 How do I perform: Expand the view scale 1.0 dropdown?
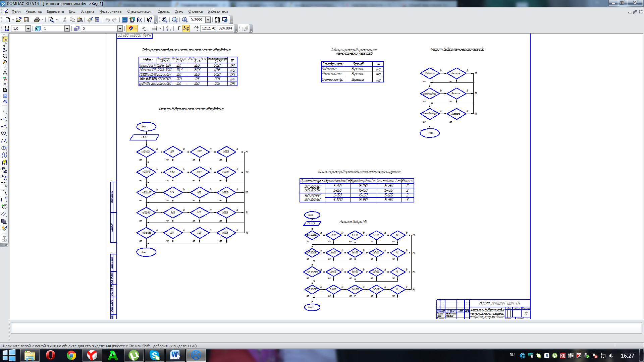28,28
